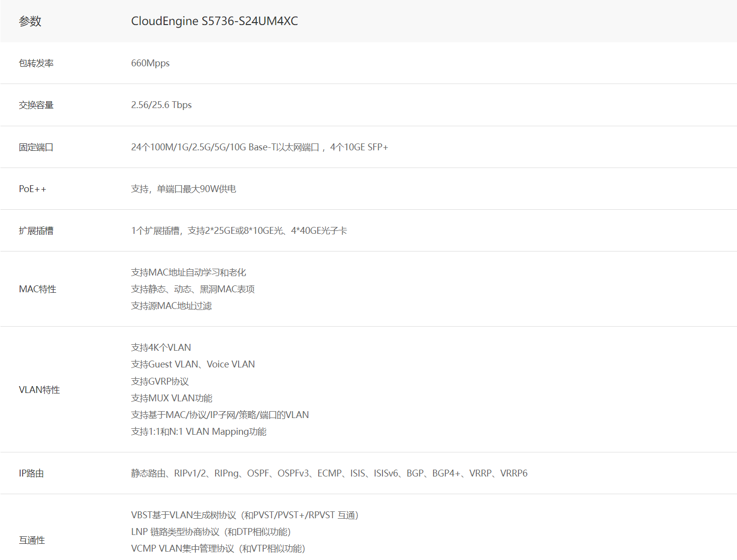Click the 参数 column header
Image resolution: width=737 pixels, height=560 pixels.
pos(30,21)
